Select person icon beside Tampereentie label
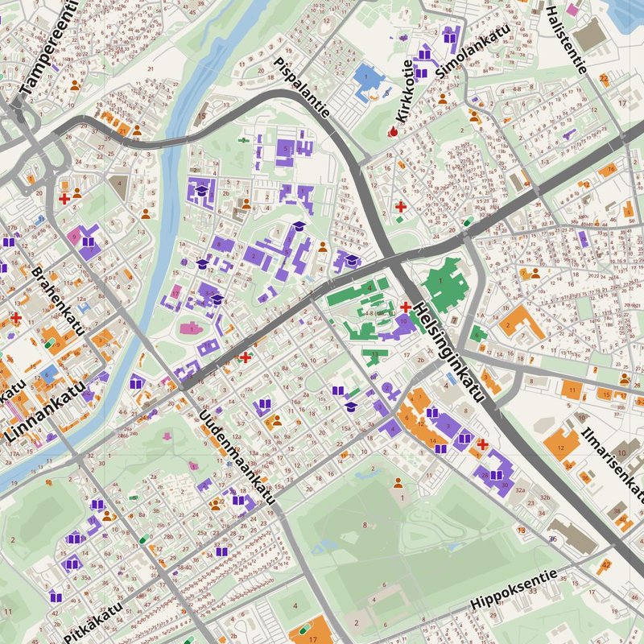644x644 pixels. (x=75, y=85)
